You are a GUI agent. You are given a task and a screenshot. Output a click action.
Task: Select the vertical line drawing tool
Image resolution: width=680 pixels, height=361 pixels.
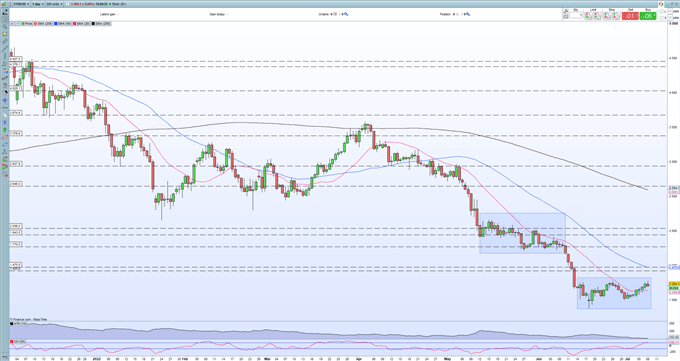(5, 56)
